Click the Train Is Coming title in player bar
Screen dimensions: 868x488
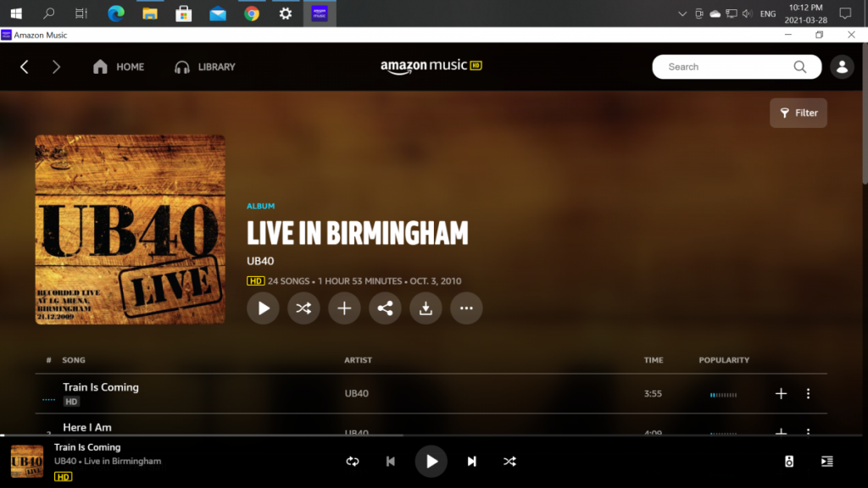[87, 447]
